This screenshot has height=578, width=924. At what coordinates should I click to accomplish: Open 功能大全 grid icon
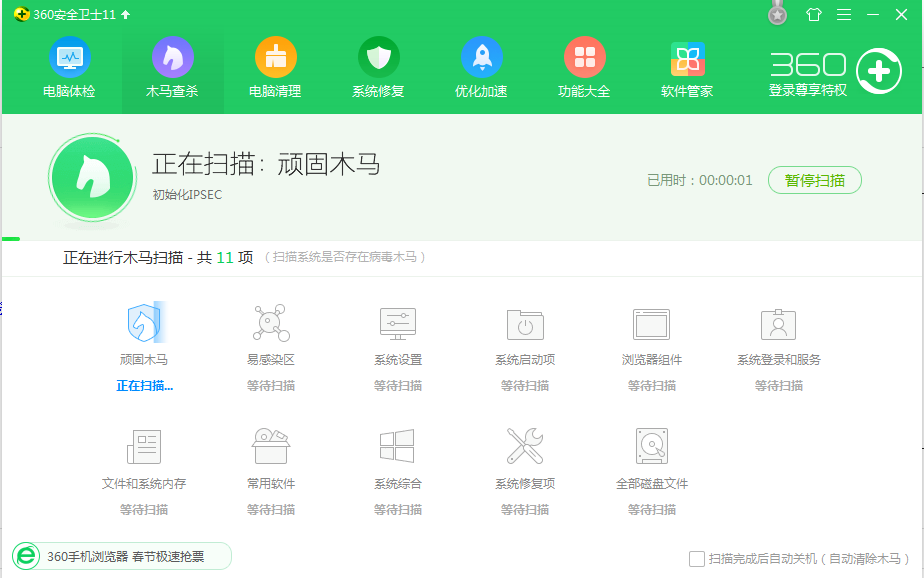tap(585, 57)
